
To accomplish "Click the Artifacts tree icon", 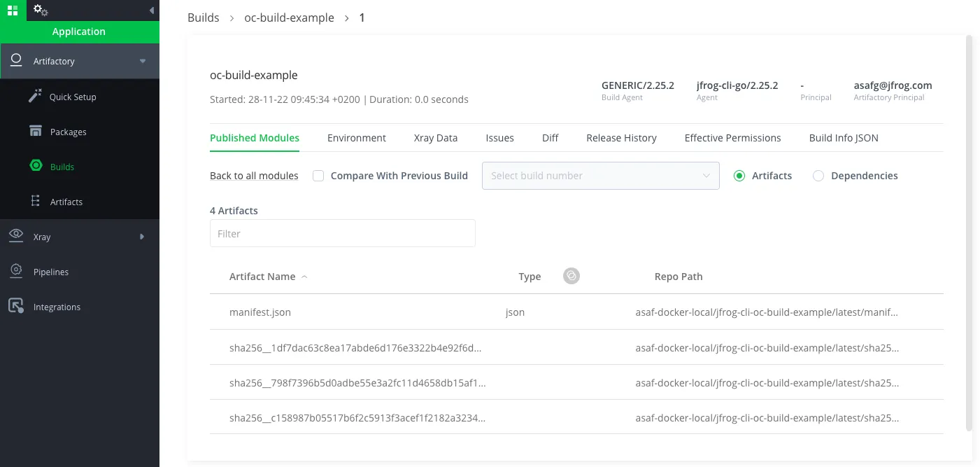I will pos(36,202).
